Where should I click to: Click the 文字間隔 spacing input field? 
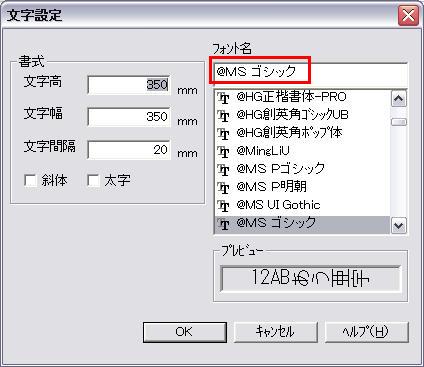pyautogui.click(x=129, y=150)
